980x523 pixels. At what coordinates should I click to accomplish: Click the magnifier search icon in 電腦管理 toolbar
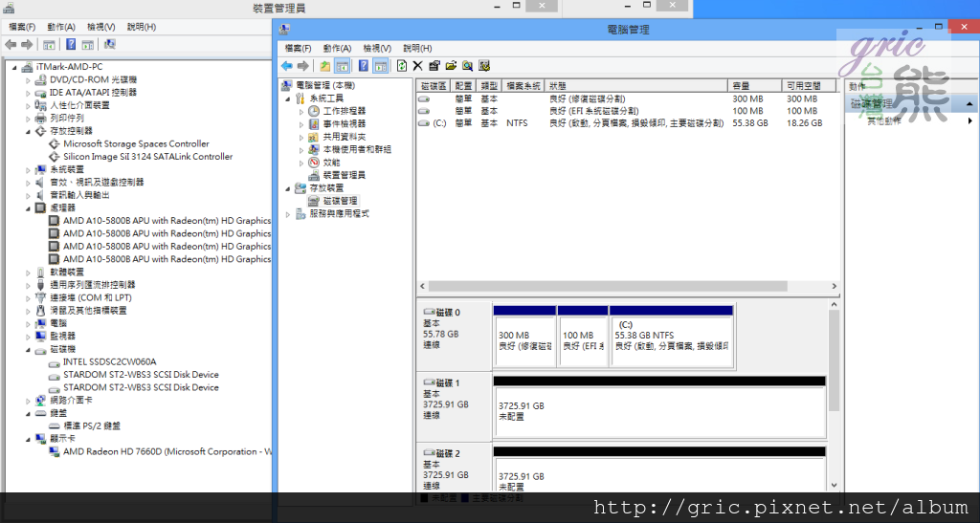coord(467,66)
